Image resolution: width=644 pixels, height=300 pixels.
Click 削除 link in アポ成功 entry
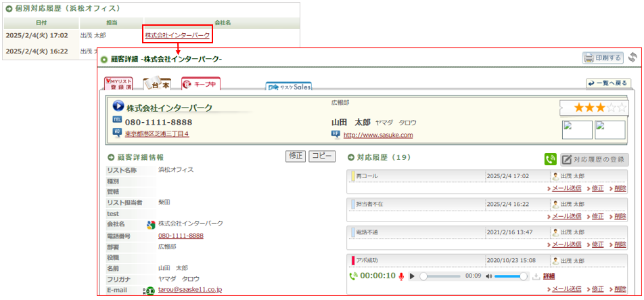(620, 289)
